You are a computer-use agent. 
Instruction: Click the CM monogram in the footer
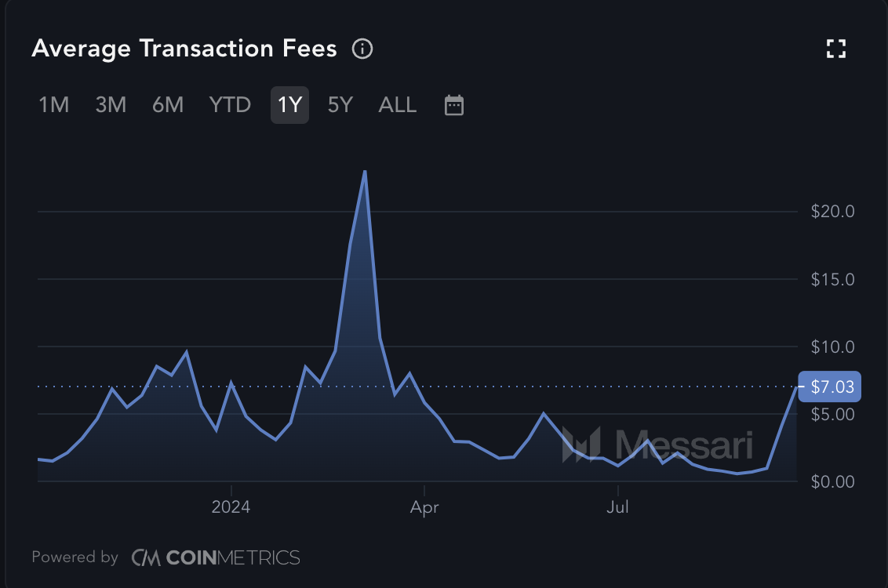pos(146,557)
